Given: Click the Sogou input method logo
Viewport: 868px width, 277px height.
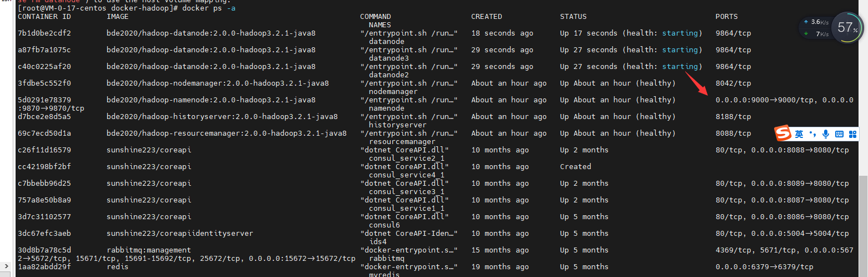Looking at the screenshot, I should tap(783, 134).
